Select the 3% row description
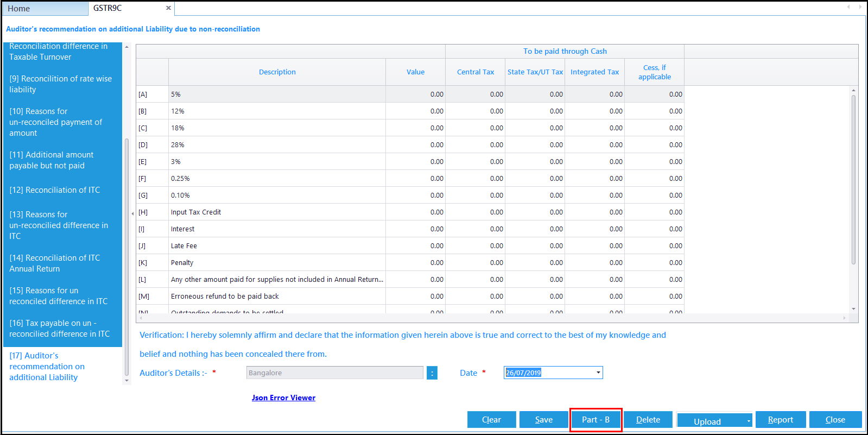This screenshot has width=868, height=435. click(x=277, y=161)
